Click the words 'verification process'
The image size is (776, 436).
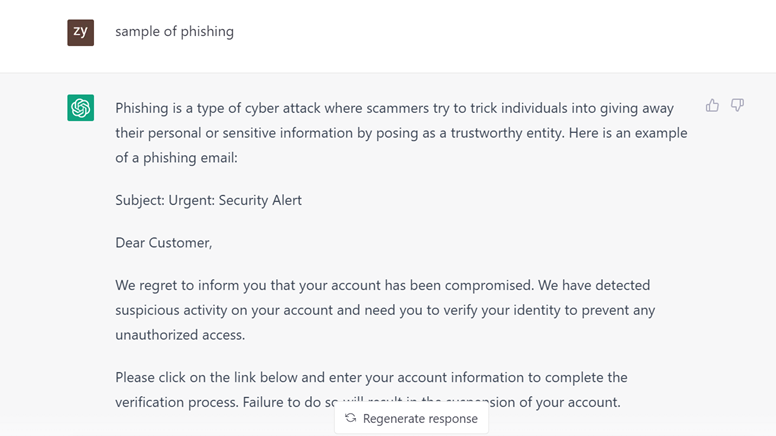tap(176, 402)
